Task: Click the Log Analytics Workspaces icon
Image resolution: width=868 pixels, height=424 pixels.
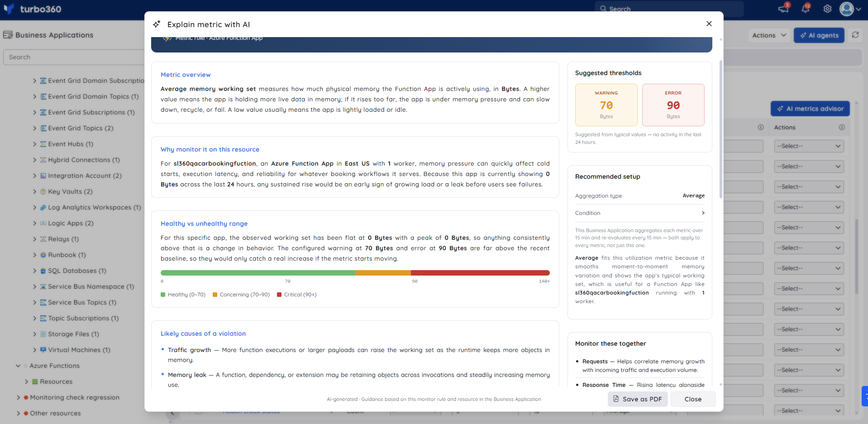Action: tap(43, 207)
